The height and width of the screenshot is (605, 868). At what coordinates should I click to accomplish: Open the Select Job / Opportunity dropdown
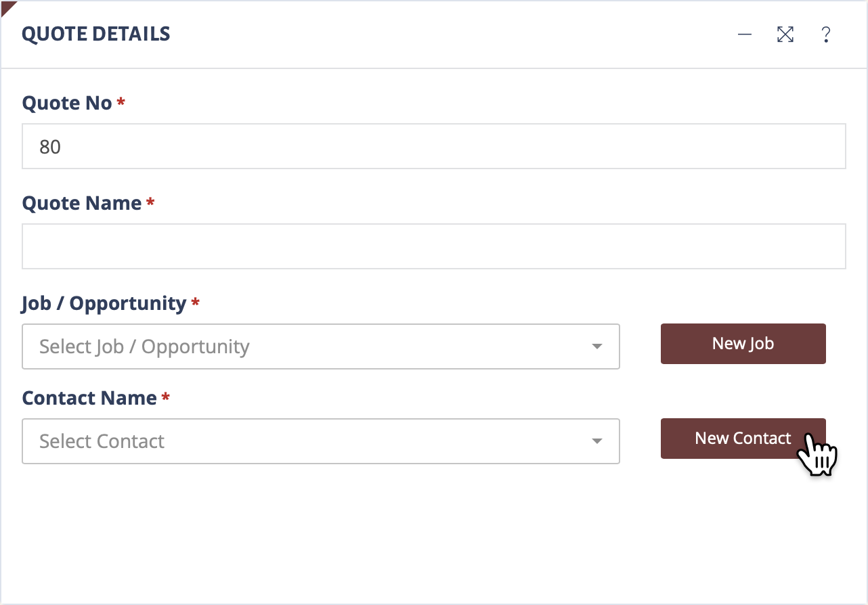(321, 346)
